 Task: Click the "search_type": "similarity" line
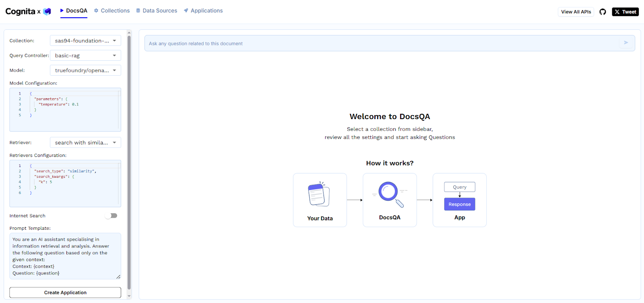pyautogui.click(x=65, y=171)
